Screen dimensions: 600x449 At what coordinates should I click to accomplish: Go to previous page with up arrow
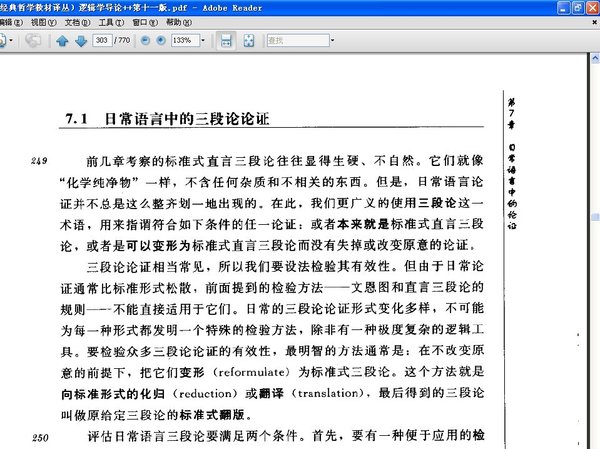point(62,40)
